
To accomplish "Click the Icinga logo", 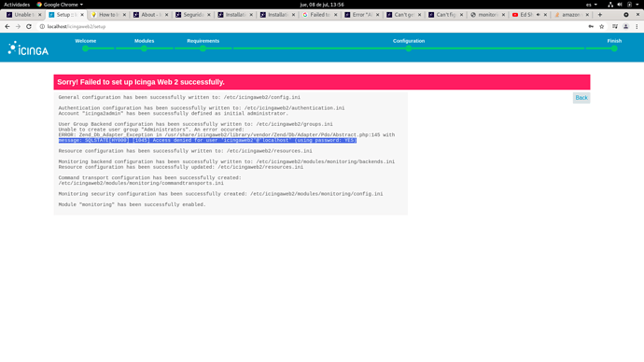I will (x=28, y=49).
